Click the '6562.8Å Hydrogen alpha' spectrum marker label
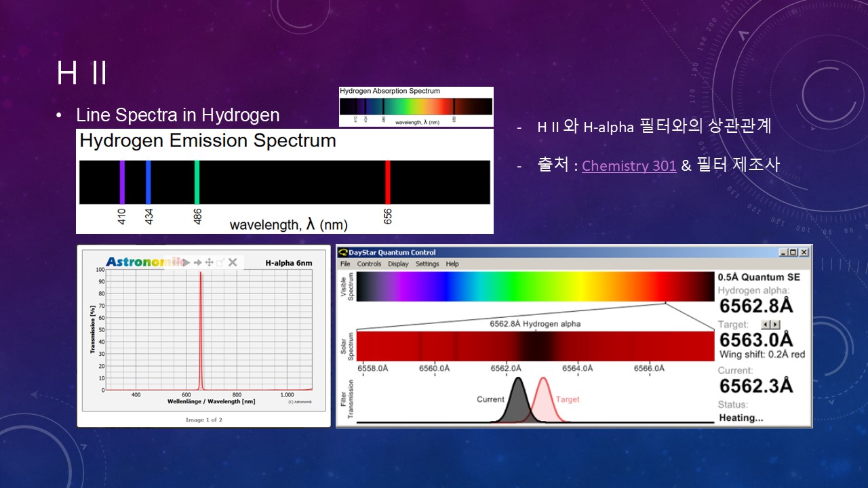Viewport: 868px width, 488px height. coord(535,324)
